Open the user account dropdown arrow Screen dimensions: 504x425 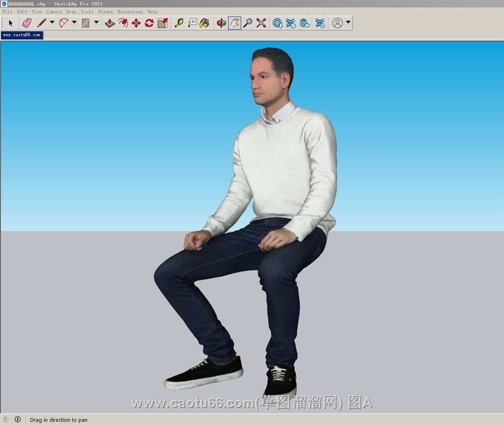[x=348, y=23]
